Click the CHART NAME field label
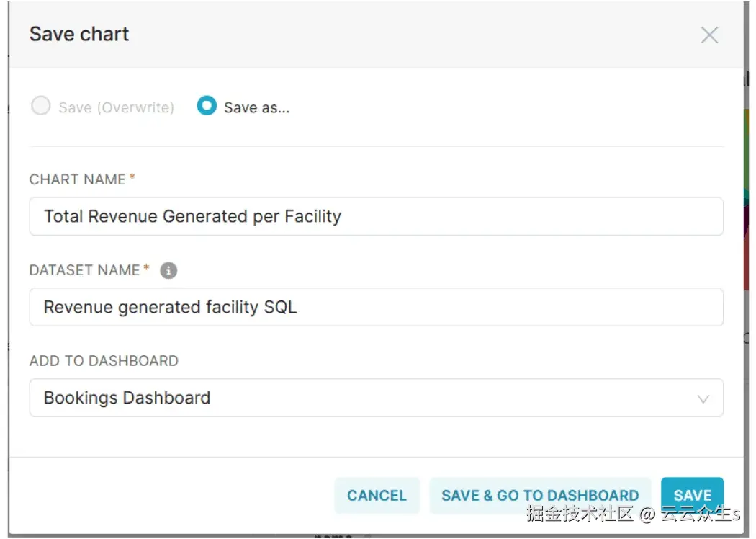 coord(77,179)
